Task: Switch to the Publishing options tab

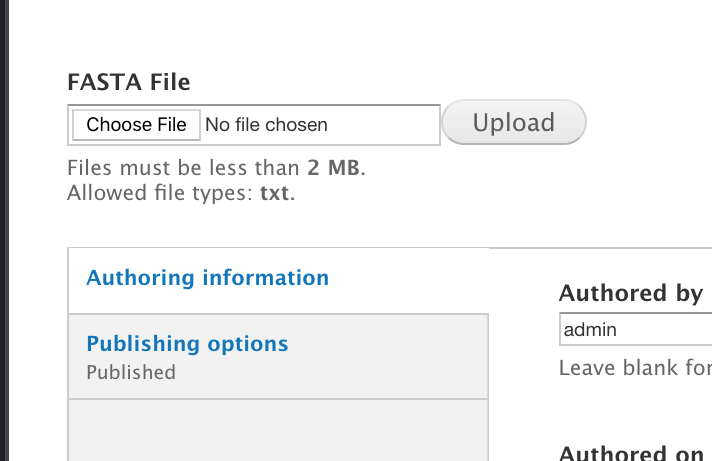Action: click(187, 344)
